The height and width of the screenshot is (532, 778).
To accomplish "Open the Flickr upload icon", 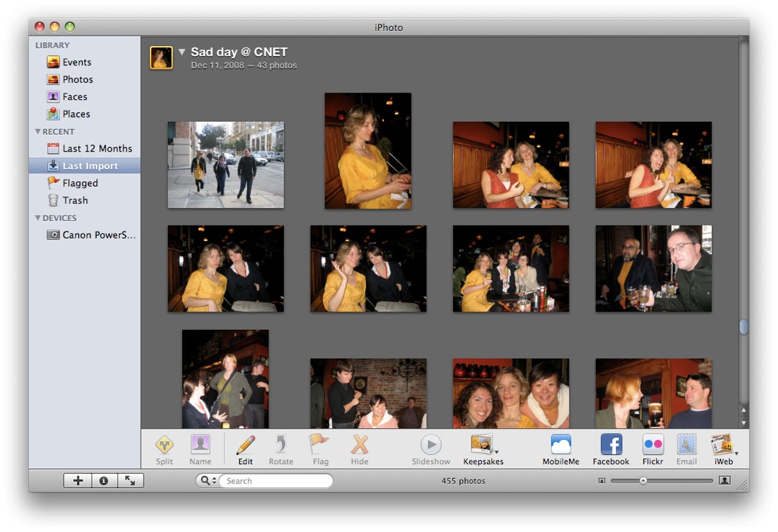I will tap(652, 445).
